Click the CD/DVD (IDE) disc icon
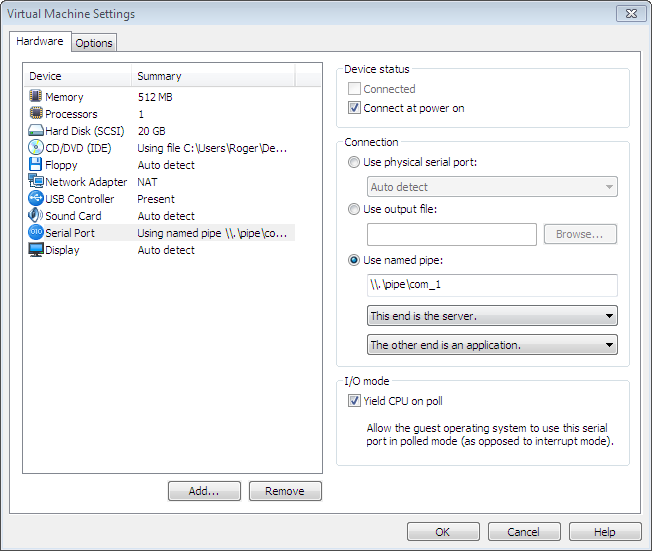The height and width of the screenshot is (551, 652). point(36,148)
